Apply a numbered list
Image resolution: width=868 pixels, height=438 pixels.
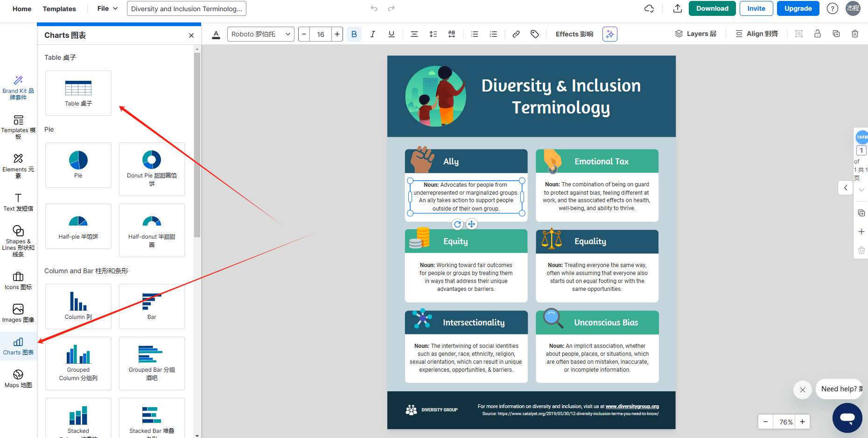pyautogui.click(x=493, y=34)
